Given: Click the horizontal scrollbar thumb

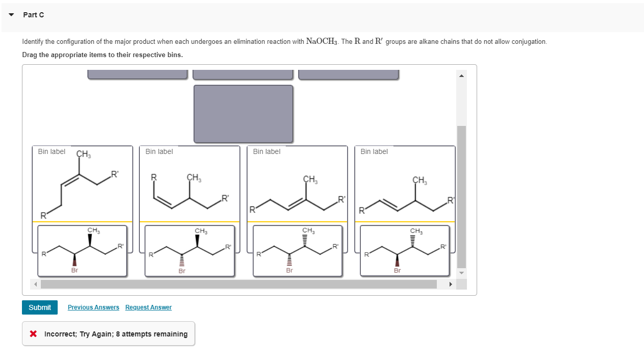Looking at the screenshot, I should pyautogui.click(x=239, y=284).
